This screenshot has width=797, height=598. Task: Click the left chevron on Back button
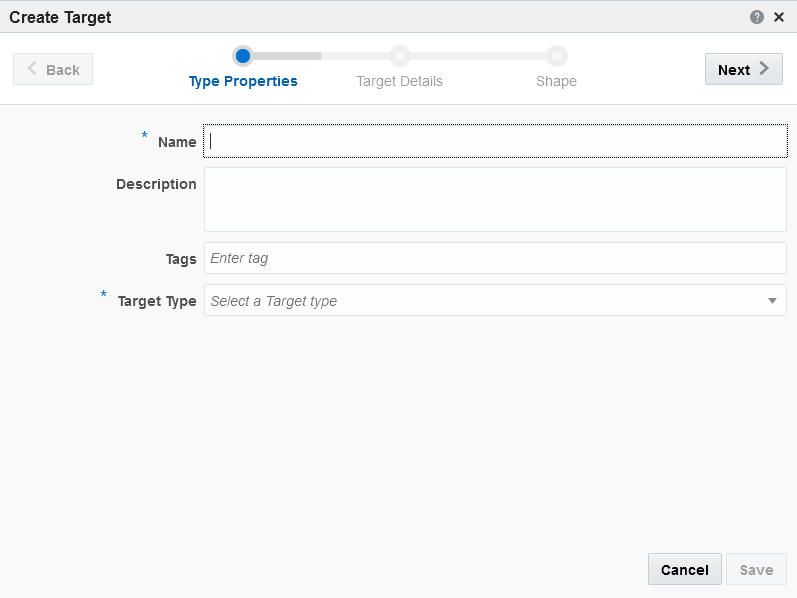click(x=32, y=69)
